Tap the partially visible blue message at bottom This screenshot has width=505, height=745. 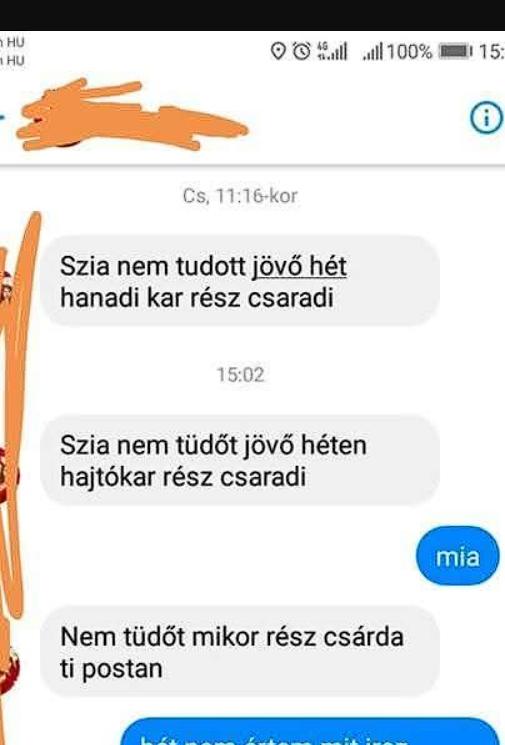pyautogui.click(x=311, y=732)
